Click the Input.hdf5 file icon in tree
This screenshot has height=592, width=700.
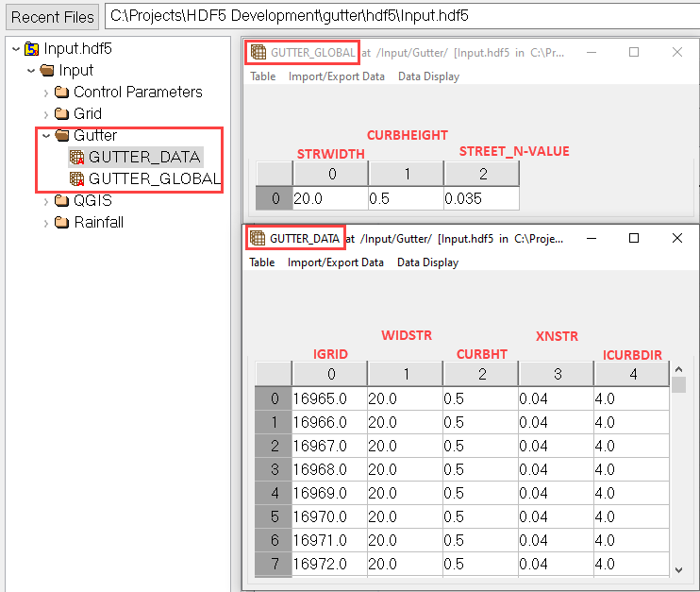[32, 48]
